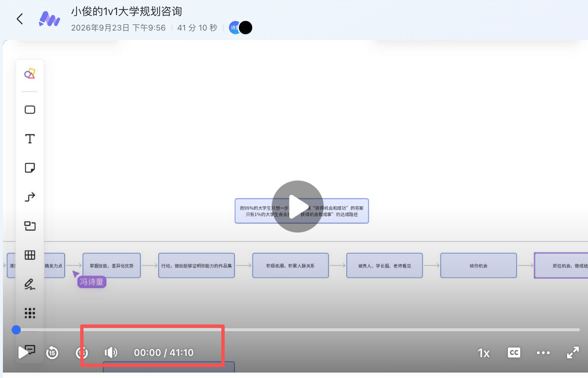The width and height of the screenshot is (588, 378).
Task: Select the box 掌握技能，差异化优势
Action: (112, 266)
